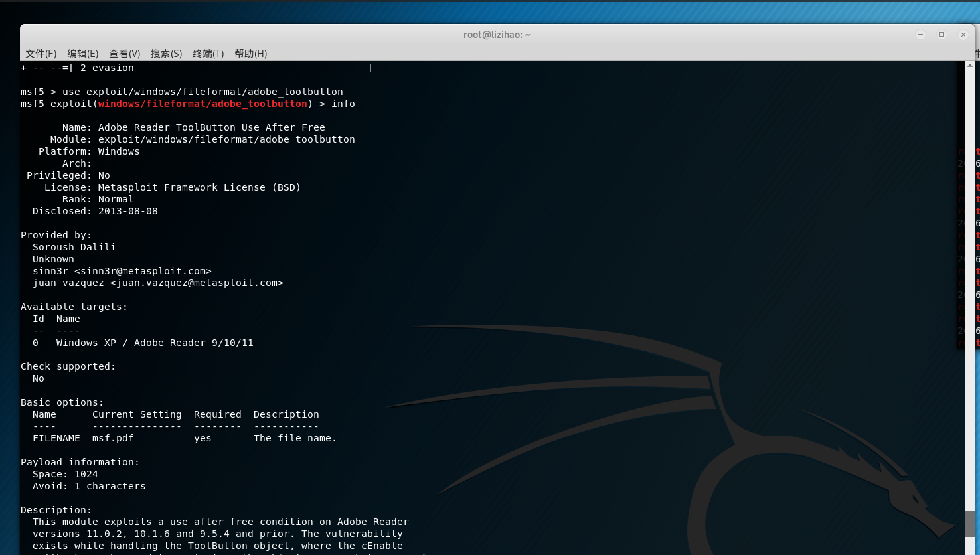
Task: Click the terminal scrollbar up arrow
Action: coord(970,66)
